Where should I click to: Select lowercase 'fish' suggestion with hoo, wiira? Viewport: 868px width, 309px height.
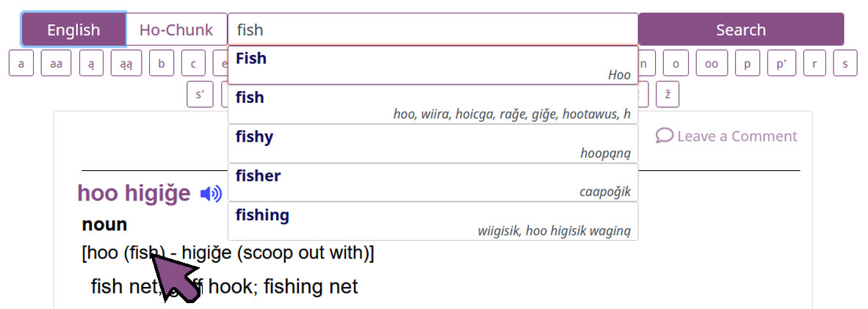(433, 105)
